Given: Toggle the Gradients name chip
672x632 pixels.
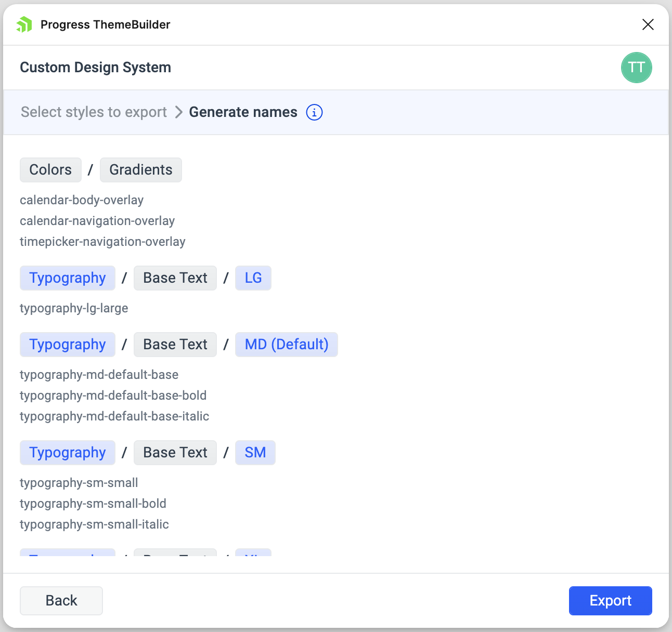Looking at the screenshot, I should pyautogui.click(x=140, y=170).
